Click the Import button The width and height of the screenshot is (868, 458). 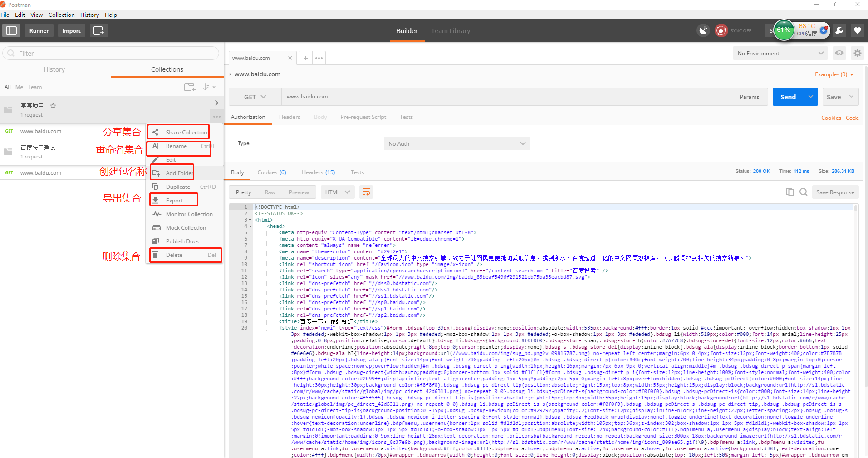coord(71,30)
